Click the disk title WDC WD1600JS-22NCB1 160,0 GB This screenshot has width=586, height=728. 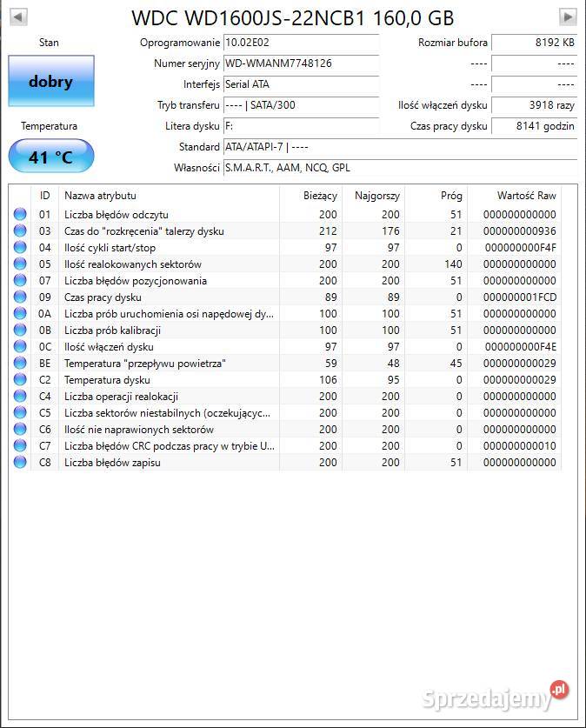293,18
